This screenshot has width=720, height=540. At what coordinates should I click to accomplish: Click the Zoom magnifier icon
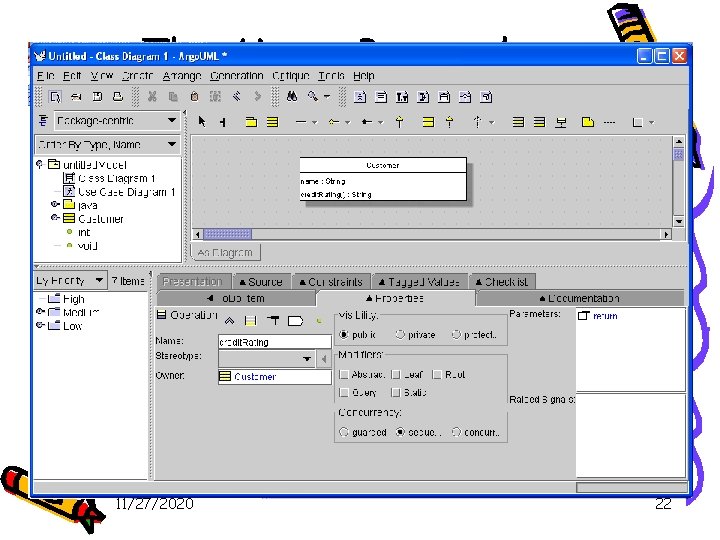313,96
